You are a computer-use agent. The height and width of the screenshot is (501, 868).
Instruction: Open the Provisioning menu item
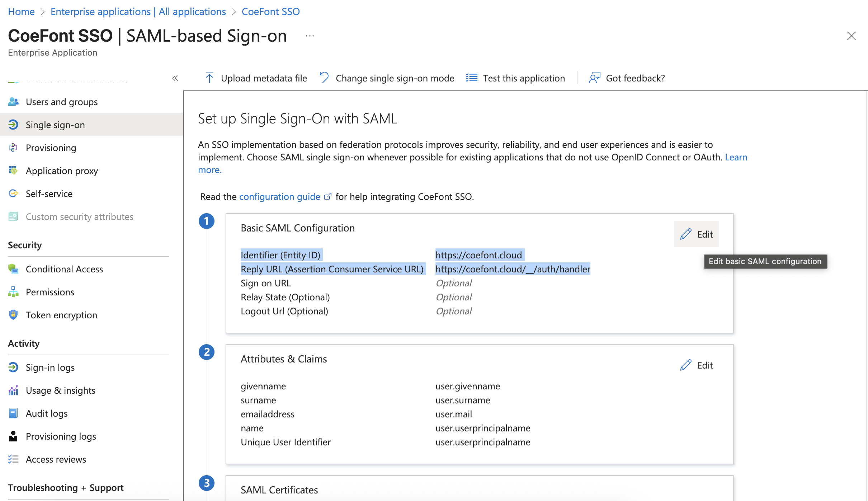[x=91, y=148]
